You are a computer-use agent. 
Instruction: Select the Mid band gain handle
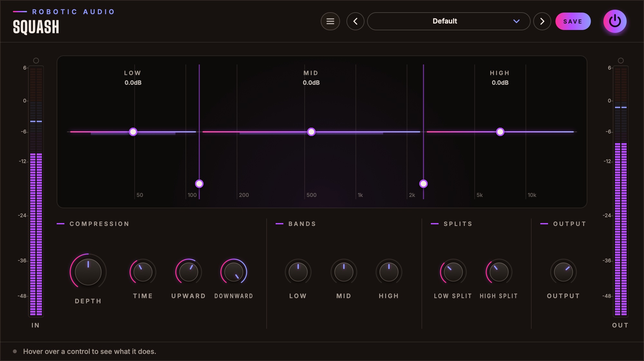[x=311, y=132]
